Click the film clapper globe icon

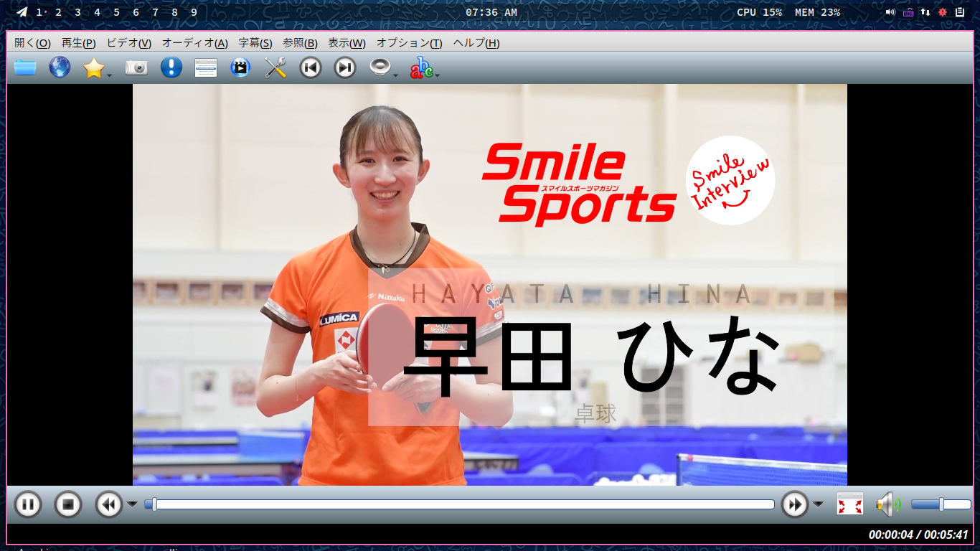pos(240,67)
